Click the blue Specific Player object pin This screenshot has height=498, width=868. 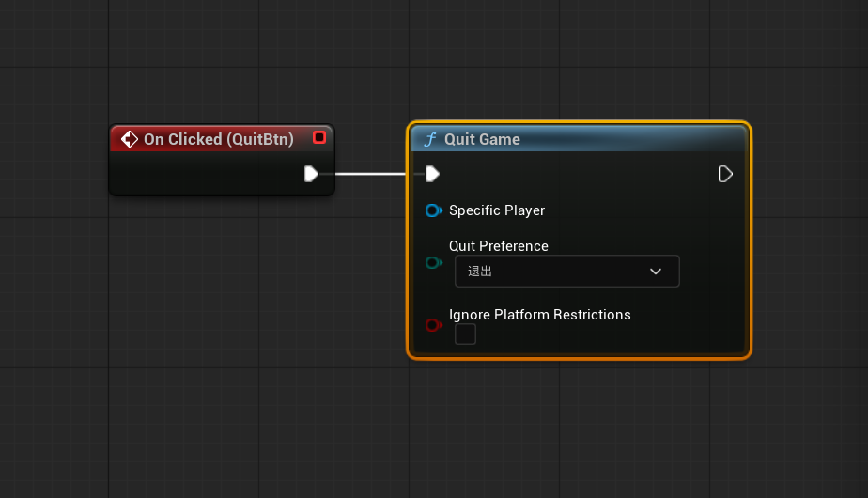(x=433, y=210)
